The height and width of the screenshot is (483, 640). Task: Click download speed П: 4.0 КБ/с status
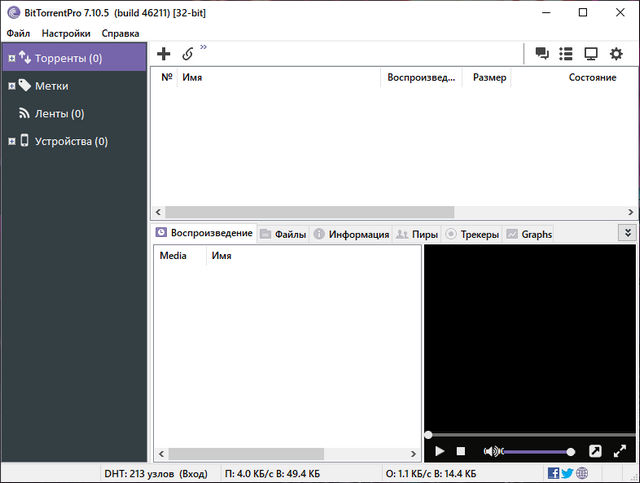(x=272, y=474)
